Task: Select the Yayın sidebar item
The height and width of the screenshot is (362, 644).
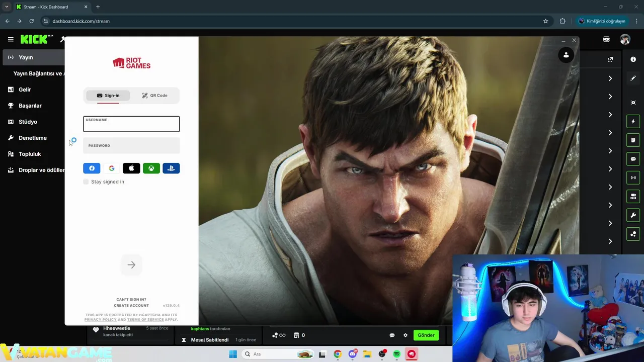Action: click(x=33, y=57)
